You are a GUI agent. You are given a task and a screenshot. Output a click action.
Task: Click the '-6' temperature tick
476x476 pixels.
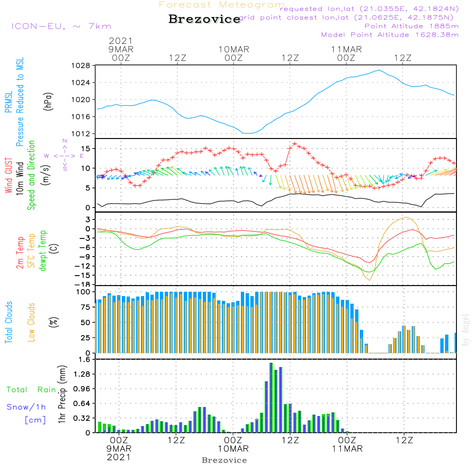[84, 248]
